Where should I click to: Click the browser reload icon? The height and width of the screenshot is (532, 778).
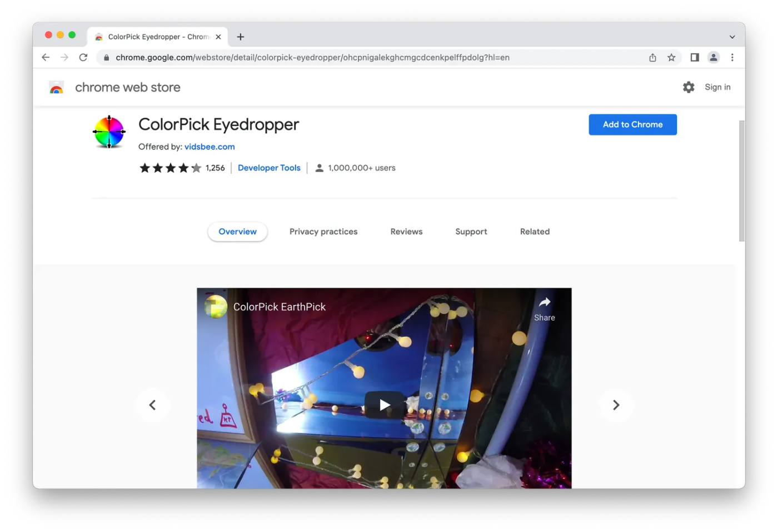(x=83, y=57)
